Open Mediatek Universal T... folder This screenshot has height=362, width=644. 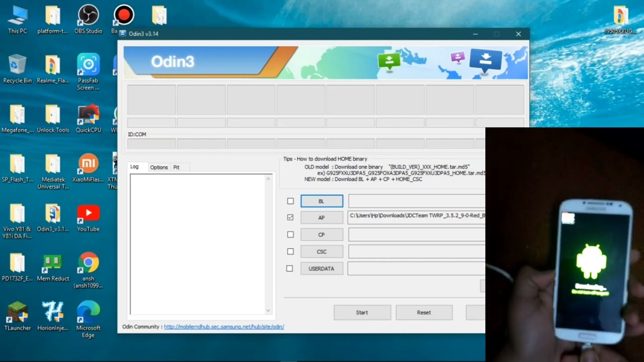click(53, 171)
